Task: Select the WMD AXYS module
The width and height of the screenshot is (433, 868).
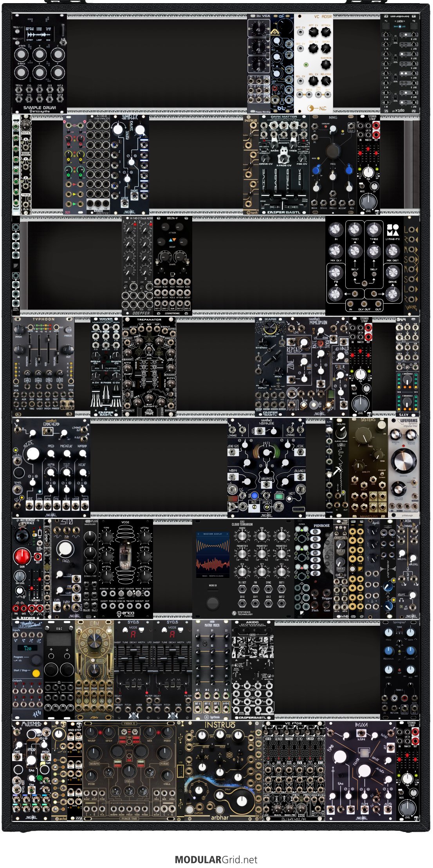Action: point(408,366)
